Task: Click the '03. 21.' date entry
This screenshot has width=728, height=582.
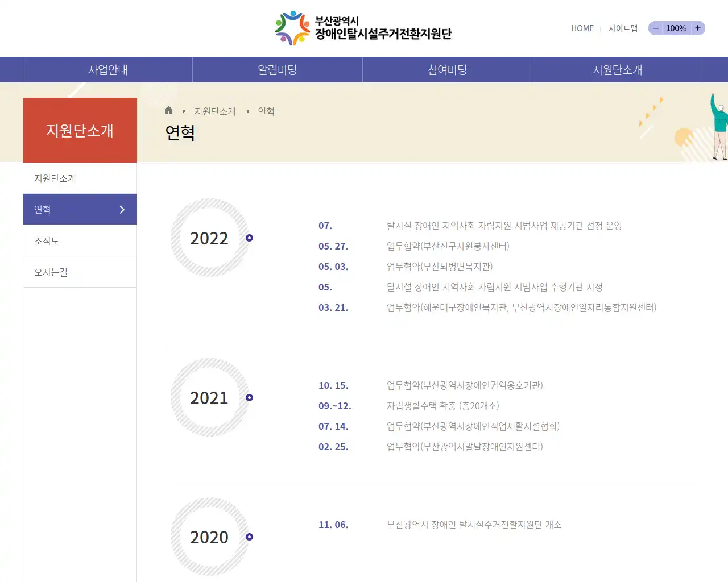Action: point(333,307)
